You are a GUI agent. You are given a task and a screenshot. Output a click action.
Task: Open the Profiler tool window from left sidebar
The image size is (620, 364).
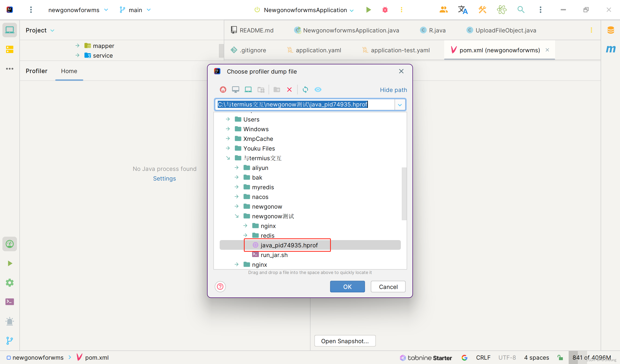10,244
